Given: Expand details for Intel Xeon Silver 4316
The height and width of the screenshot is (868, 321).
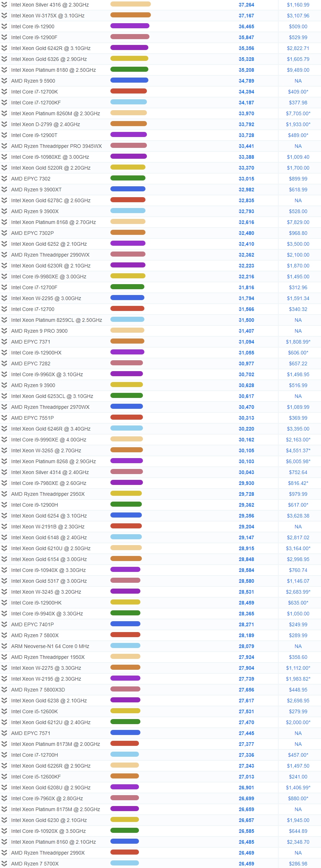Looking at the screenshot, I should pos(4,5).
